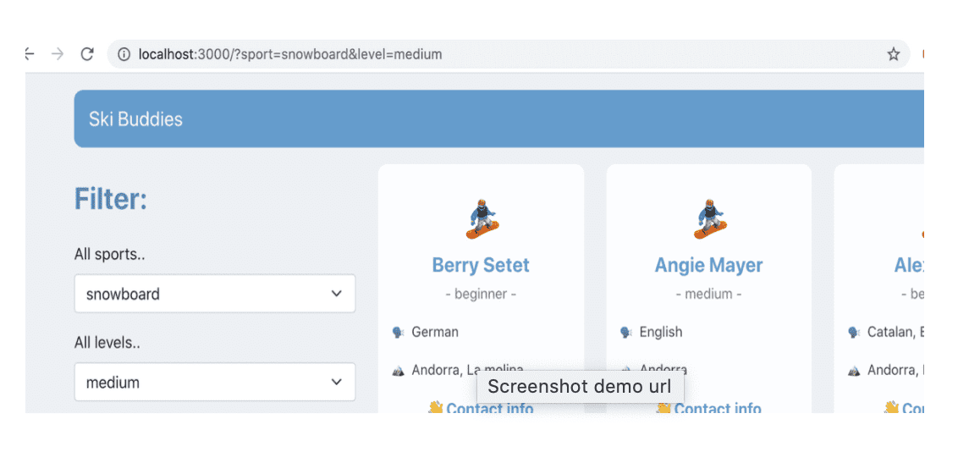The height and width of the screenshot is (474, 980).
Task: Open Angie Mayer's profile name link
Action: [708, 265]
